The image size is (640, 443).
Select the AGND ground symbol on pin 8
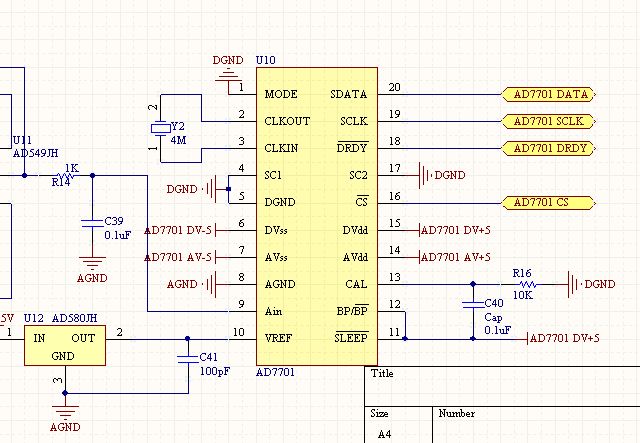pyautogui.click(x=211, y=284)
